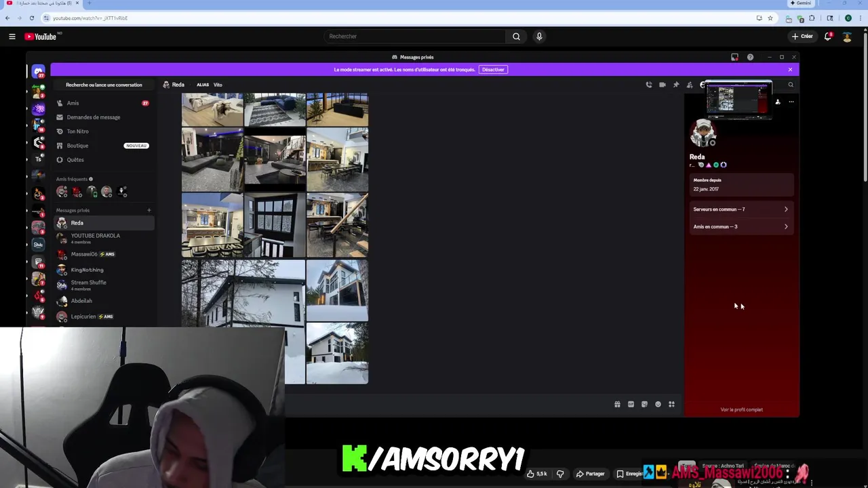Click the Reda name in chat header
This screenshot has width=868, height=488.
click(x=178, y=85)
